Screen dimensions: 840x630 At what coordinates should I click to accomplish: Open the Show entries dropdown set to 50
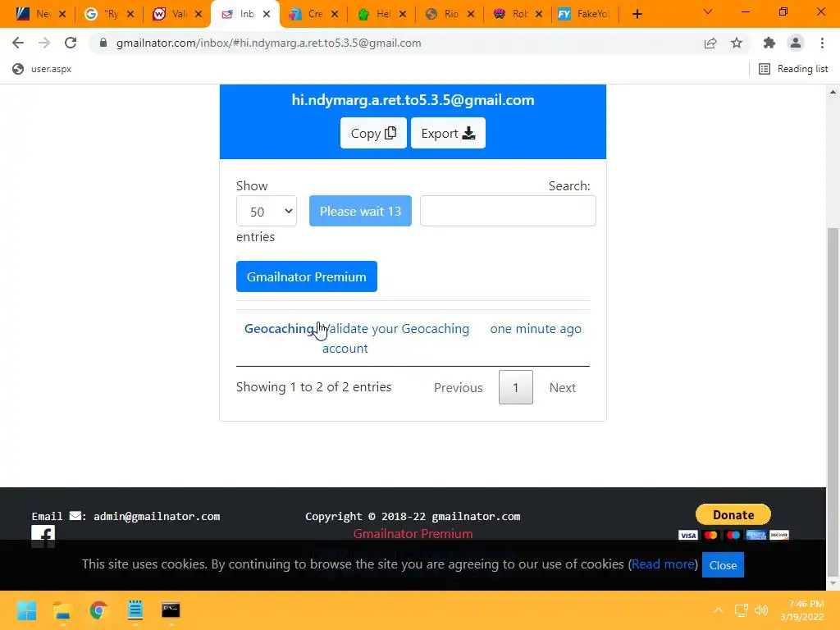(267, 211)
